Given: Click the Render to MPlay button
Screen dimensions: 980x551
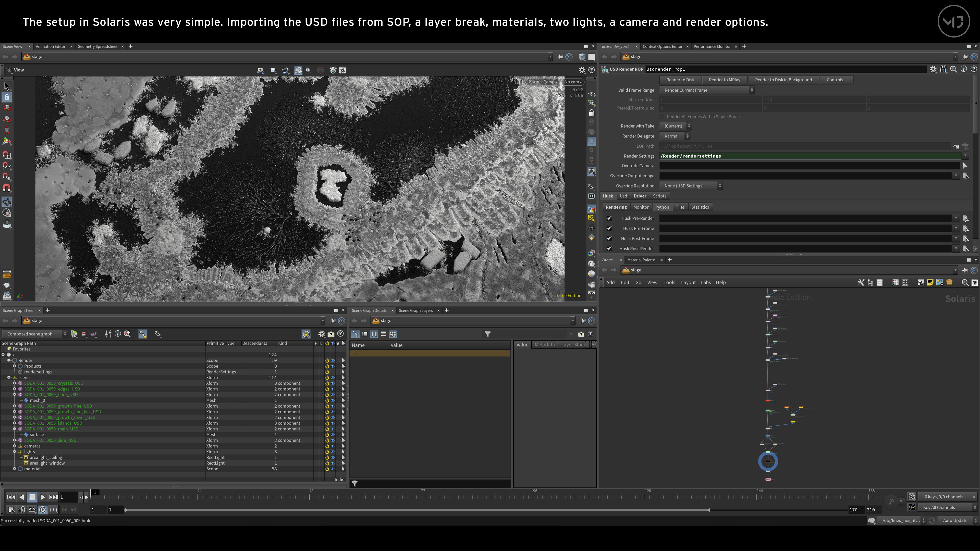Looking at the screenshot, I should (724, 80).
